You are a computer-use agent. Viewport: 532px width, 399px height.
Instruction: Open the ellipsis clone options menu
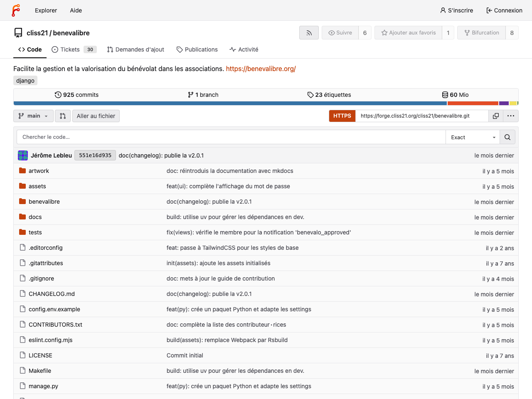510,116
